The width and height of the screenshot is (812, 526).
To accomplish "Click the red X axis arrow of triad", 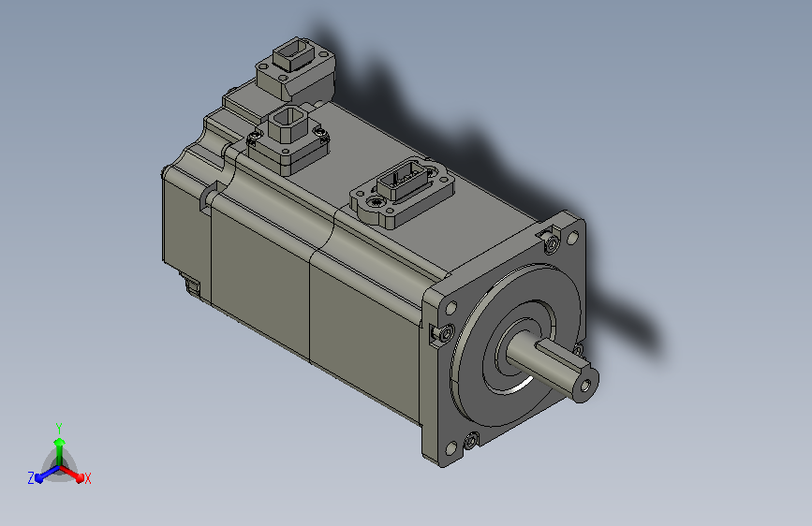I will [72, 474].
